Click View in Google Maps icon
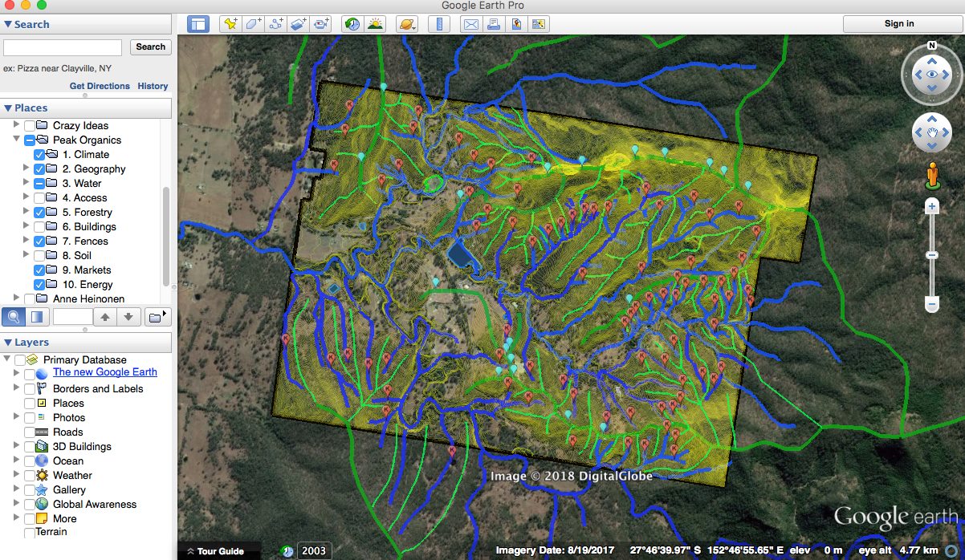The width and height of the screenshot is (965, 560). pyautogui.click(x=538, y=24)
